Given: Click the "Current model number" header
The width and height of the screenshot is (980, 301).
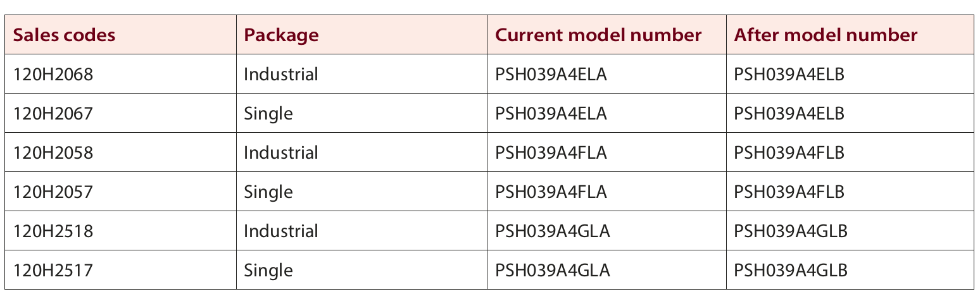Looking at the screenshot, I should pyautogui.click(x=598, y=35).
